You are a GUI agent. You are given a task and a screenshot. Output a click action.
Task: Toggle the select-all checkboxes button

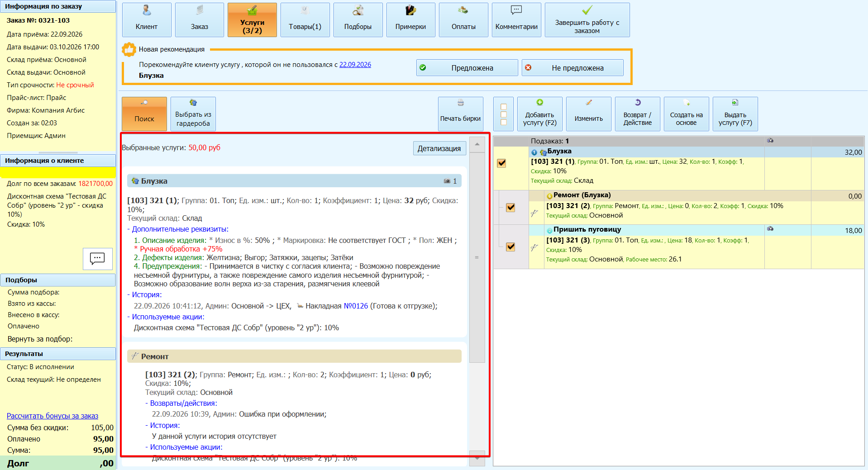[x=504, y=114]
